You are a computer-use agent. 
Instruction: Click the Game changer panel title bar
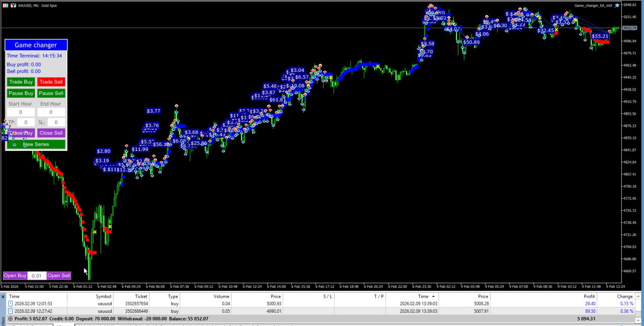click(x=36, y=45)
